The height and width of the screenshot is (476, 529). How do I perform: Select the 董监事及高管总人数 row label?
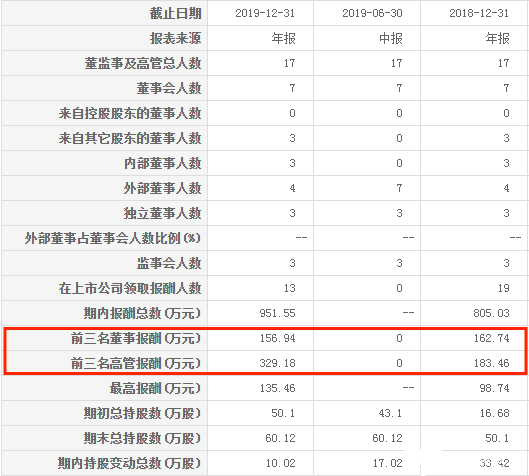tap(143, 63)
